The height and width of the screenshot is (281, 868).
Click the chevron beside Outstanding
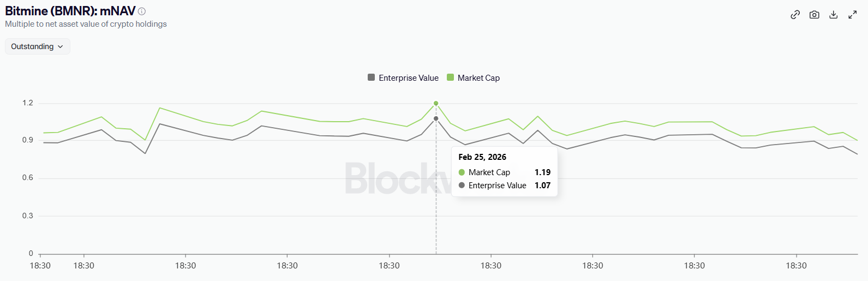[60, 47]
